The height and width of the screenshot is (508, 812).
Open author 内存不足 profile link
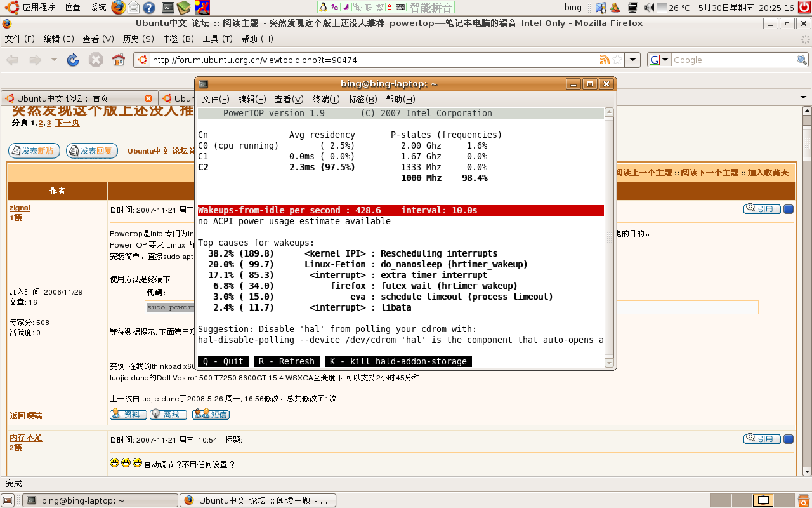click(26, 438)
